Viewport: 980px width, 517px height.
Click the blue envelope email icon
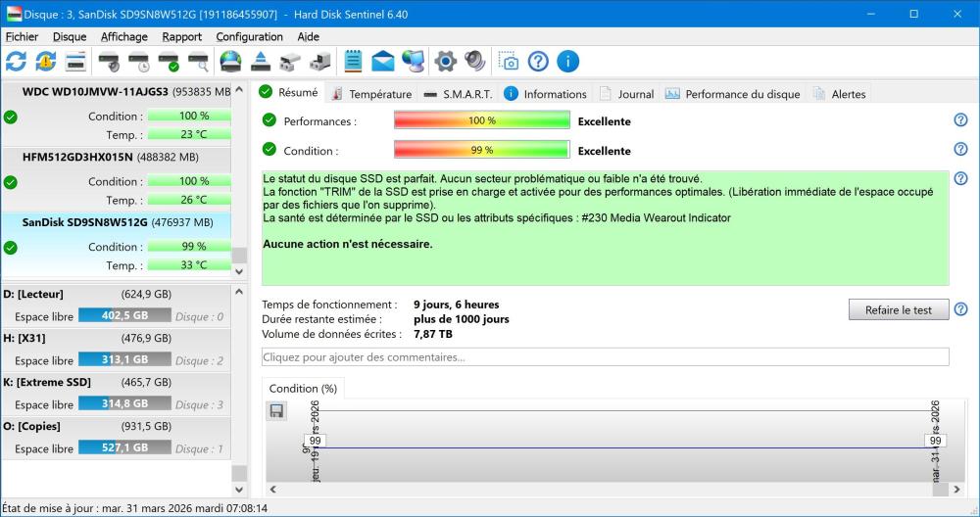pos(383,61)
